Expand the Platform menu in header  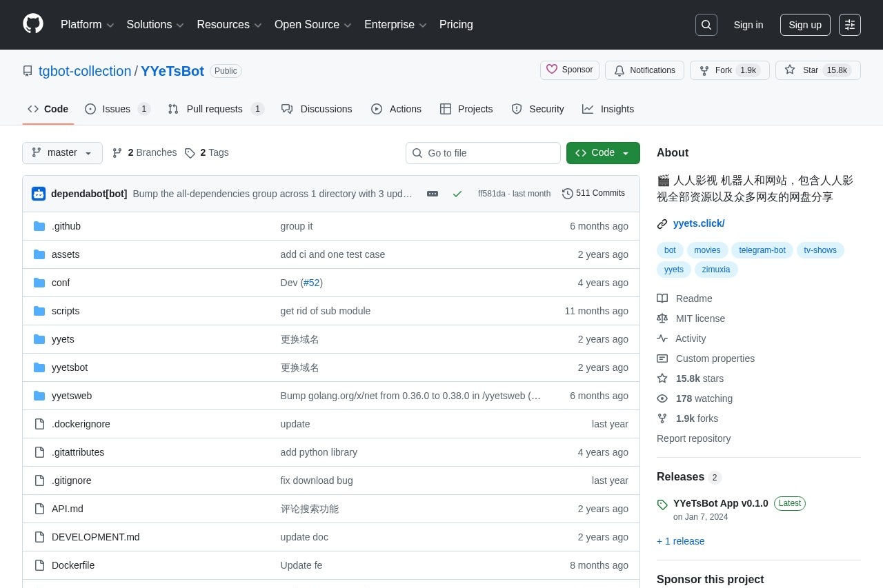(x=87, y=25)
